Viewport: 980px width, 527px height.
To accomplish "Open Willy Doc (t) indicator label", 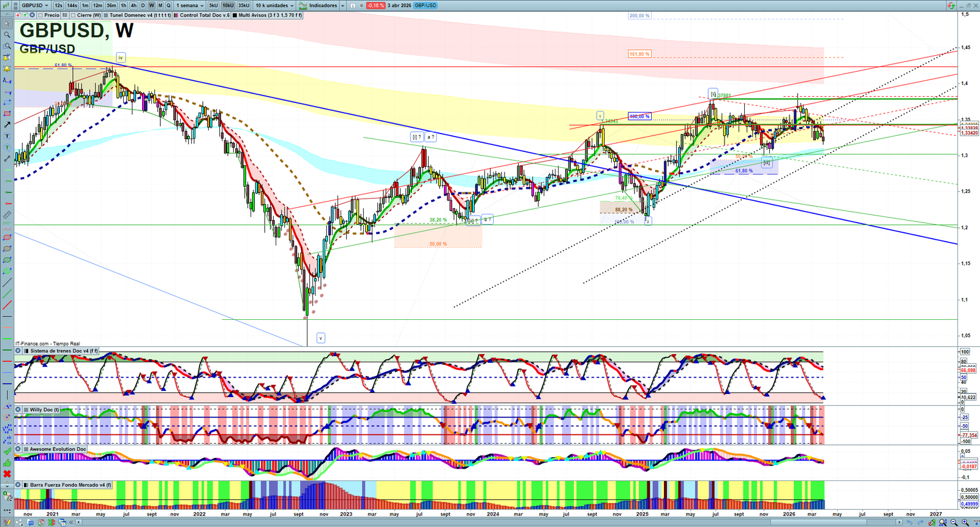I will (44, 410).
